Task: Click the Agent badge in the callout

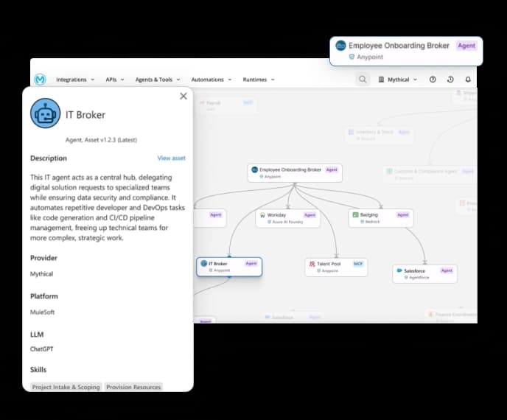Action: (466, 46)
